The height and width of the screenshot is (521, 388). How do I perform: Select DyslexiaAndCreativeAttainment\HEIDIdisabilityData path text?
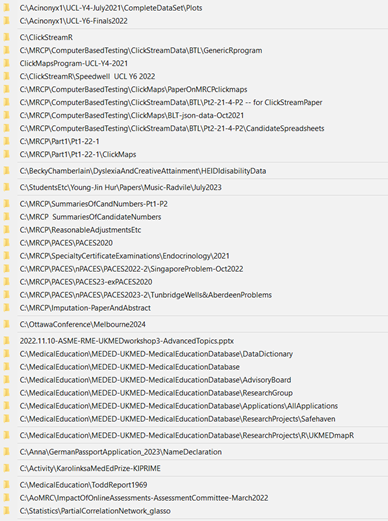click(x=143, y=171)
